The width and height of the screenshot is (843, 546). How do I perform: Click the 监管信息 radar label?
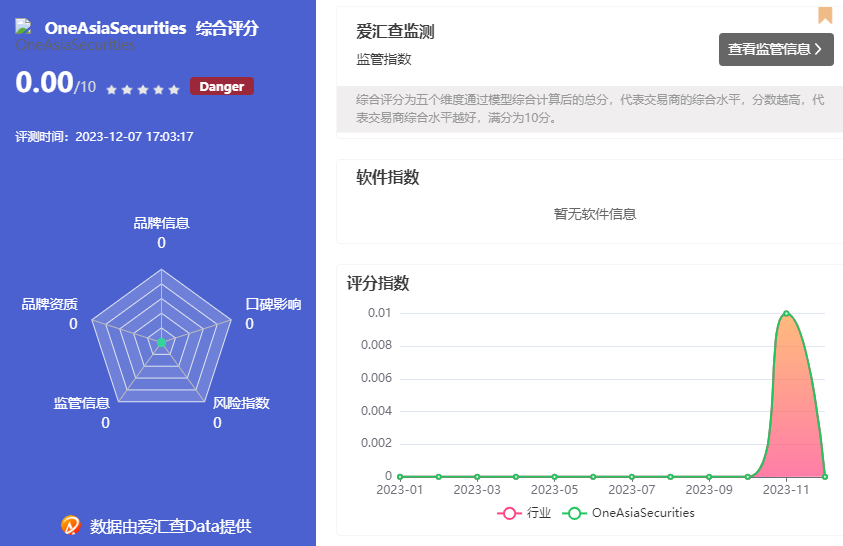[82, 403]
